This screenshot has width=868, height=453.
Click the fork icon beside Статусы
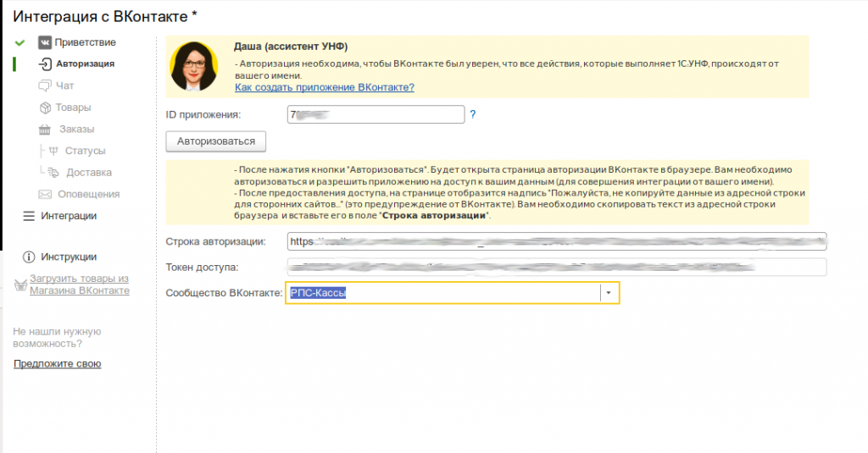click(x=53, y=151)
